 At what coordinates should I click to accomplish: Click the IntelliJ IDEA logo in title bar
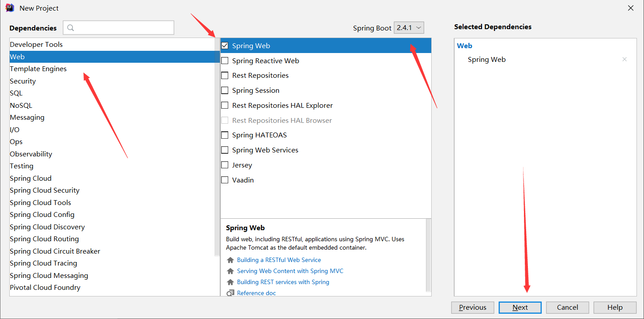[x=10, y=8]
